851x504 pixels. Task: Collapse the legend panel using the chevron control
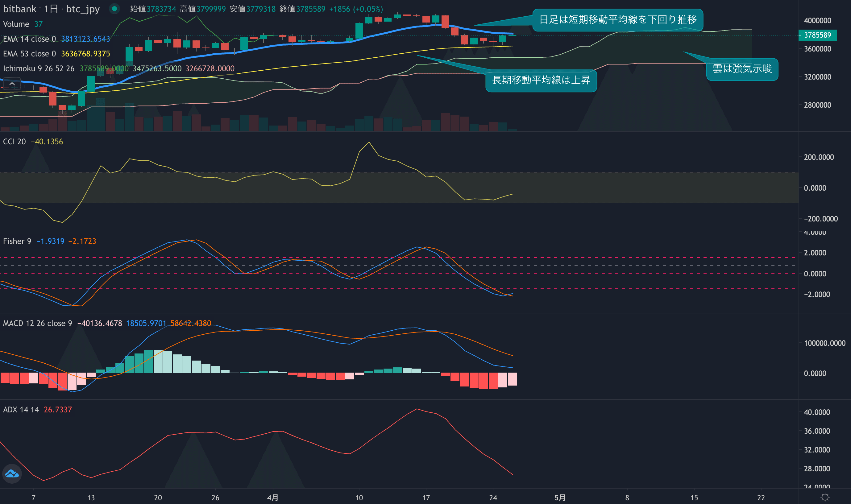coord(12,83)
